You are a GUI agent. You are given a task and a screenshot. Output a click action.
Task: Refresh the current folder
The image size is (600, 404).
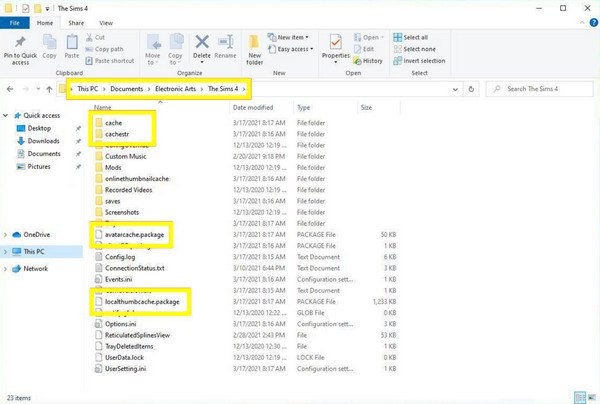[x=471, y=89]
